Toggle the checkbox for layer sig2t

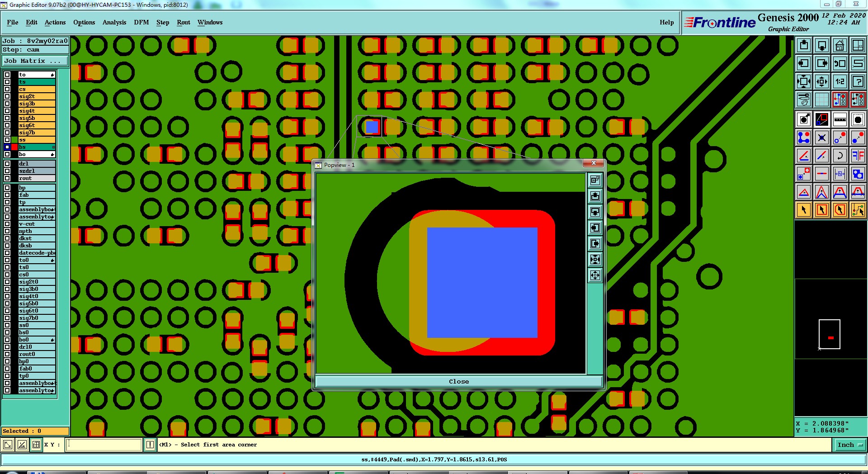click(x=7, y=96)
